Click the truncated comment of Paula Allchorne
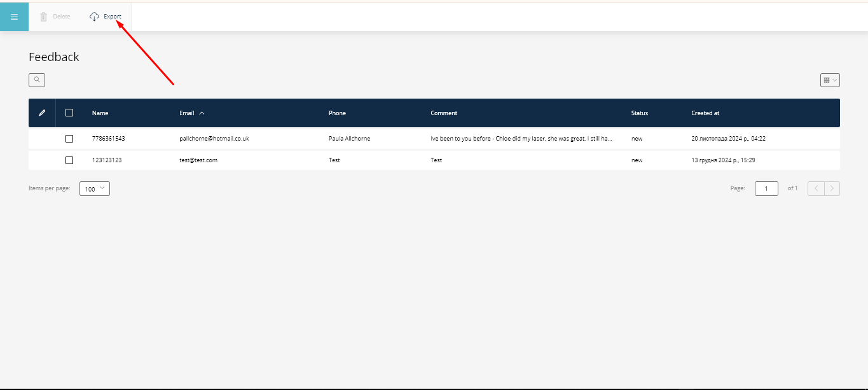 [521, 139]
